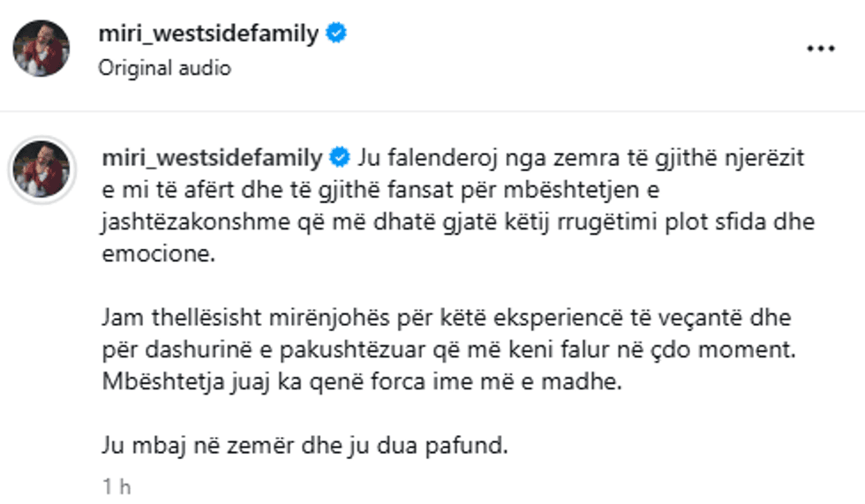
Task: Click the sentence "Mbështetja juaj ka qenë forca"
Action: (x=362, y=383)
